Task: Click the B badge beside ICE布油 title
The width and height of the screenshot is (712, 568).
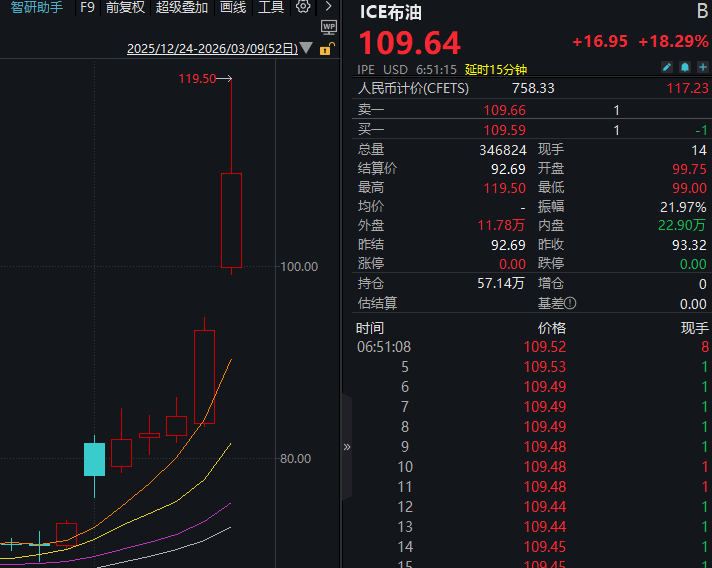Action: tap(701, 12)
